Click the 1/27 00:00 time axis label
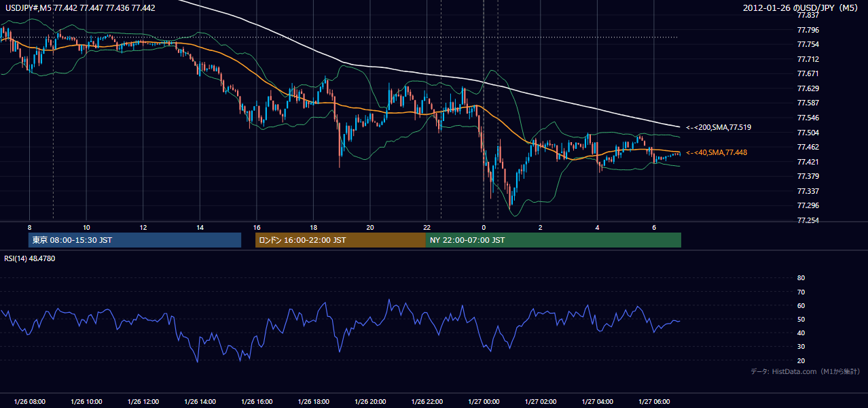Image resolution: width=868 pixels, height=408 pixels. coord(484,402)
